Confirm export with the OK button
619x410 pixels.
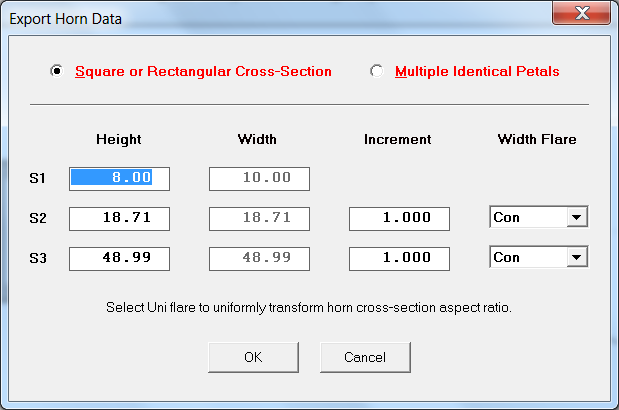pos(253,357)
